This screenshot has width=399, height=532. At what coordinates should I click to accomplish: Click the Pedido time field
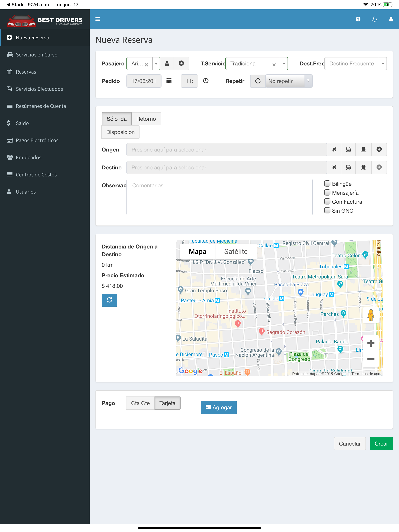tap(189, 81)
